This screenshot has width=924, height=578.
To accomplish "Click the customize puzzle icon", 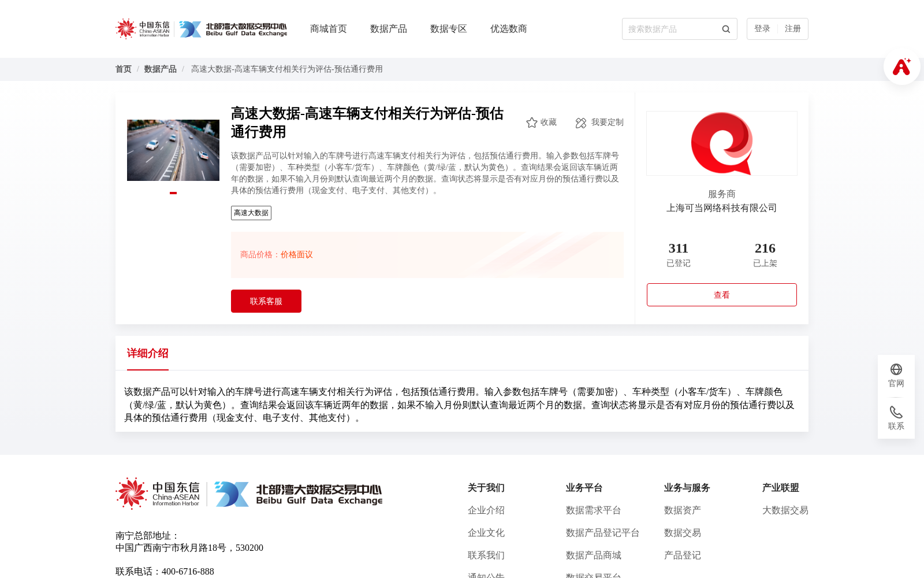I will pyautogui.click(x=581, y=123).
